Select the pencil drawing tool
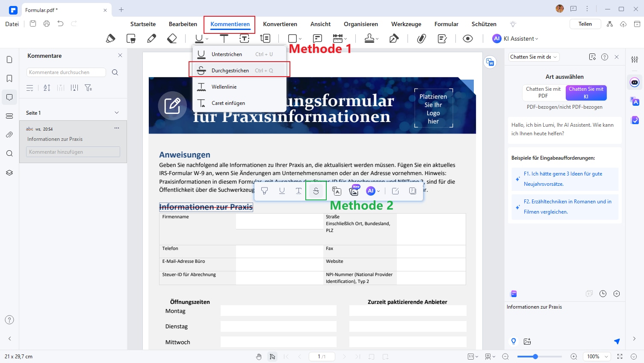This screenshot has height=363, width=644. tap(151, 39)
